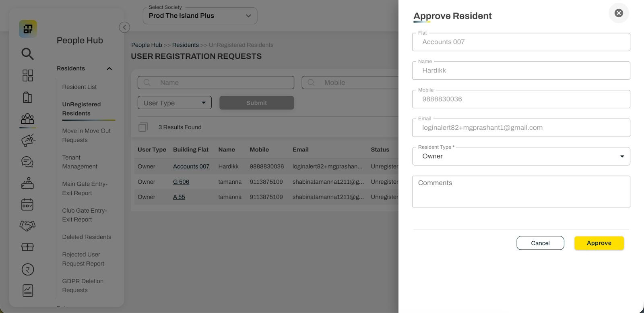
Task: Click the Mobile column header in table
Action: pos(259,150)
